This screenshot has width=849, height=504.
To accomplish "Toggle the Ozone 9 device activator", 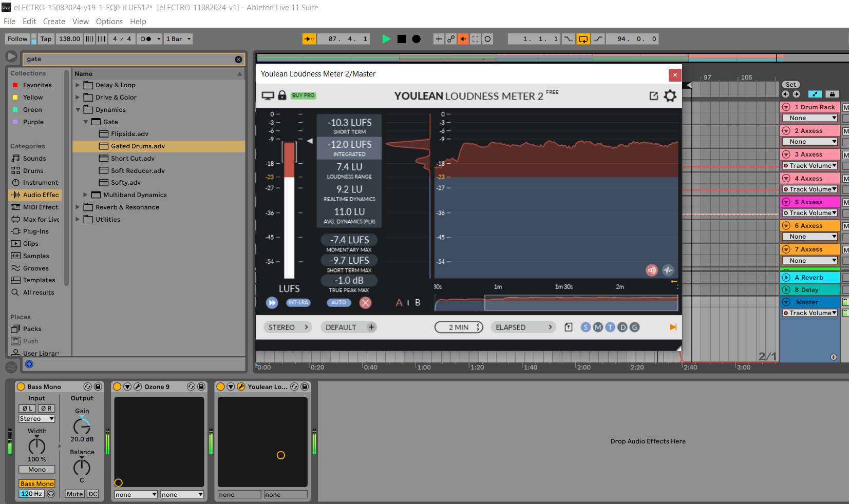I will 117,387.
